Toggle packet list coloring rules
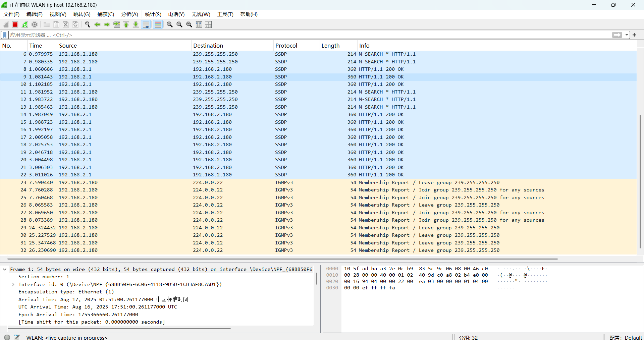 158,24
